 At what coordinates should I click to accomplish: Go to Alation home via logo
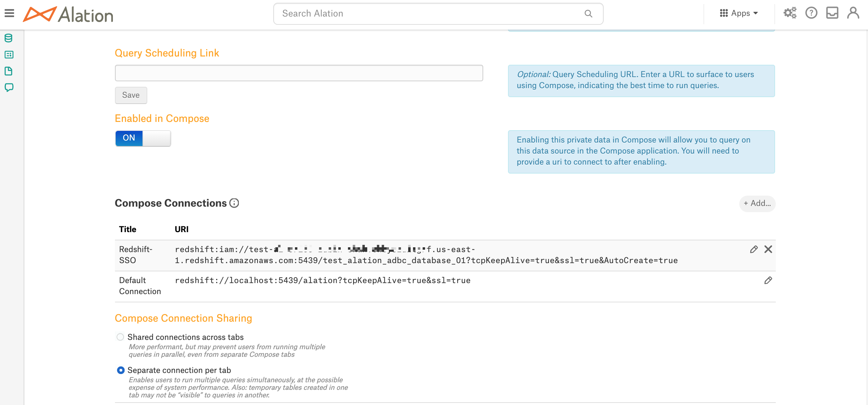click(68, 14)
